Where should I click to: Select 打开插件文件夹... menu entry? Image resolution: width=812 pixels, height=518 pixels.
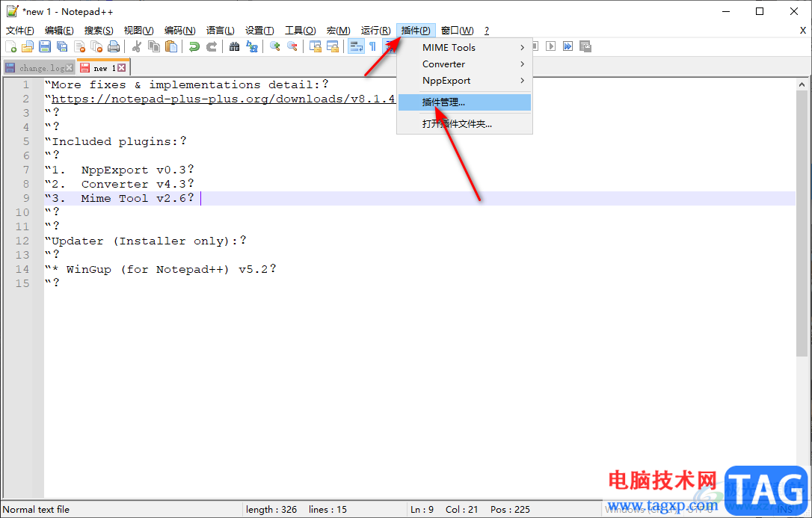coord(464,124)
